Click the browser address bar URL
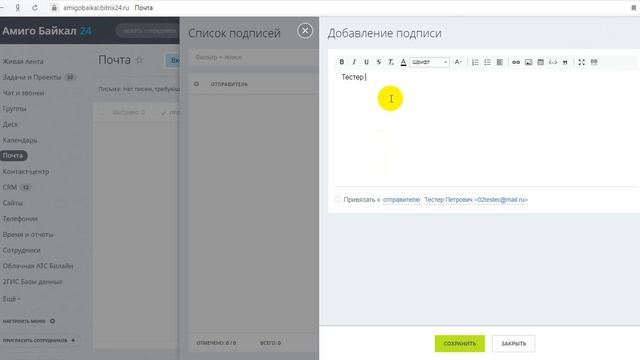This screenshot has height=360, width=640. point(96,8)
